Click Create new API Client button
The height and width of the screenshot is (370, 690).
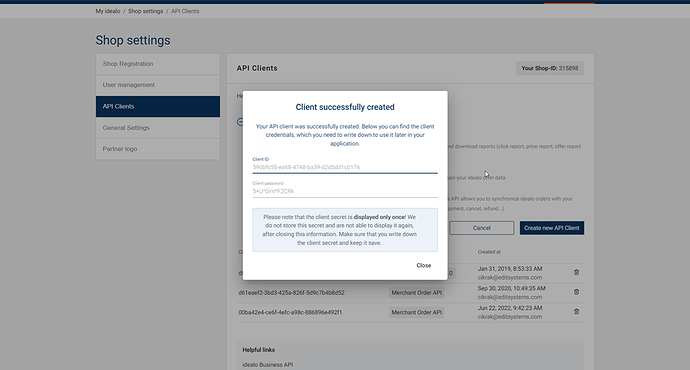click(551, 228)
